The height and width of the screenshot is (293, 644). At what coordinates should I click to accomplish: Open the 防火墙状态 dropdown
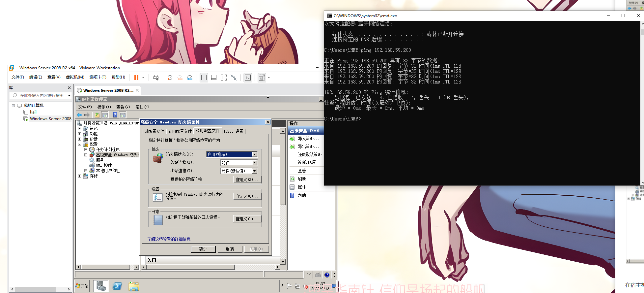pyautogui.click(x=254, y=154)
